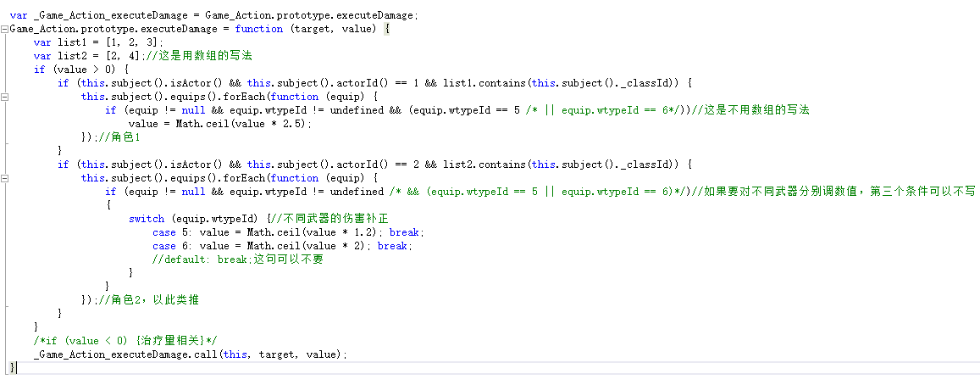The image size is (980, 385).
Task: Click the 'if (value > 0) {' line
Action: 81,70
